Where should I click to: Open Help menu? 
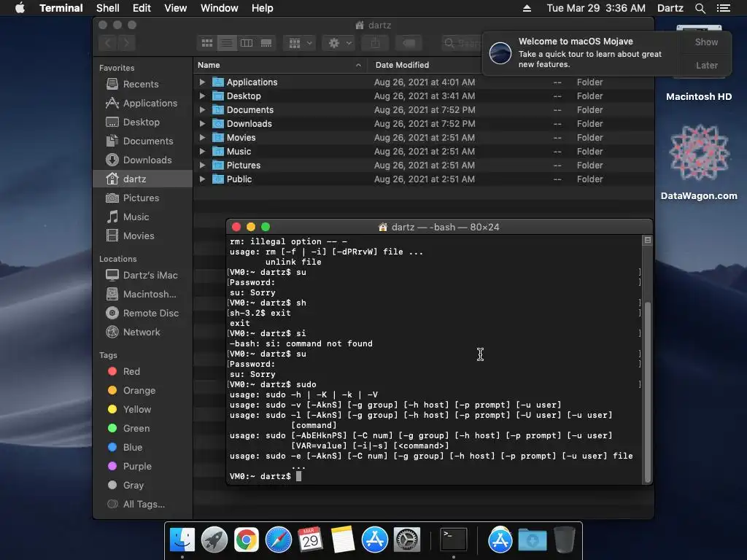pos(262,8)
